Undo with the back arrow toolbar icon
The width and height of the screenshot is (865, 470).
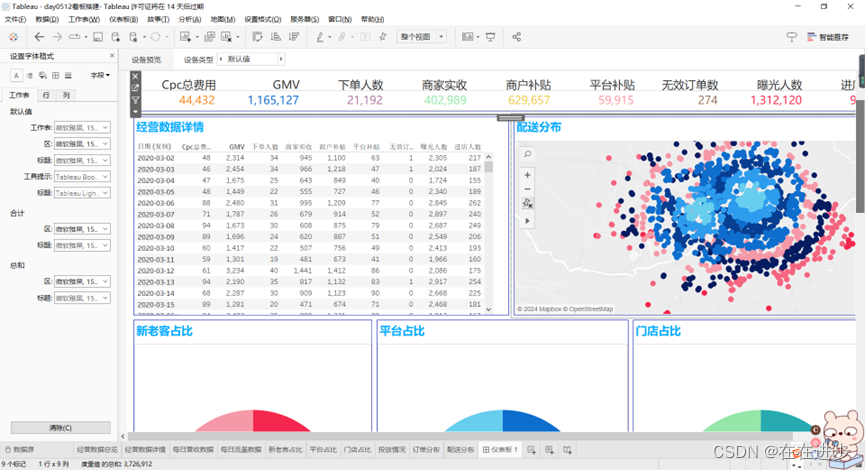coord(39,37)
